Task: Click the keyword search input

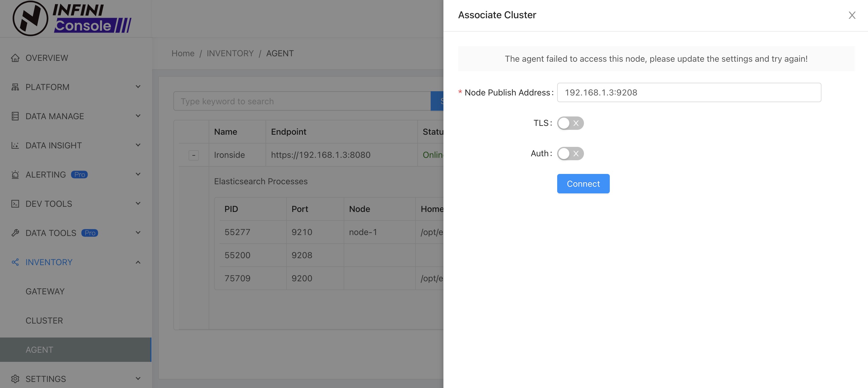Action: (302, 101)
